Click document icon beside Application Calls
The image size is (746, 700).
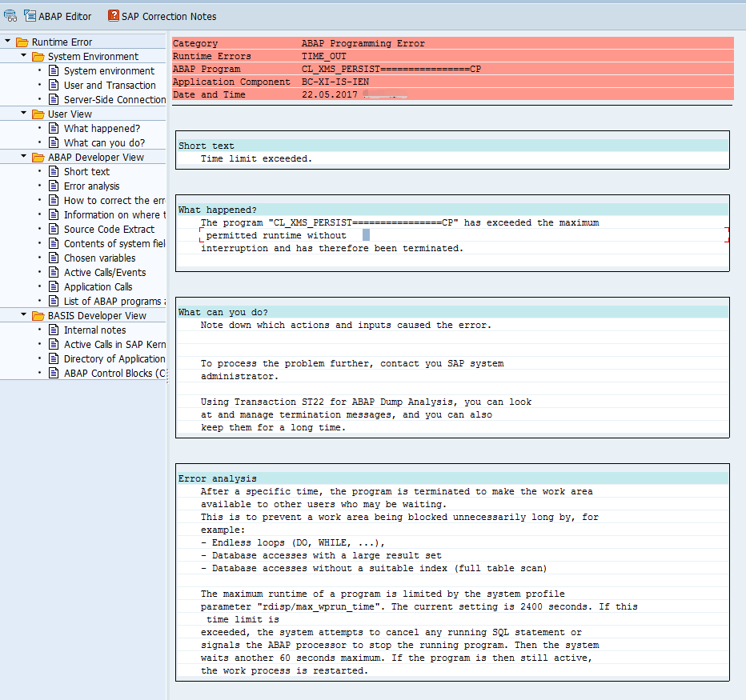pyautogui.click(x=54, y=286)
